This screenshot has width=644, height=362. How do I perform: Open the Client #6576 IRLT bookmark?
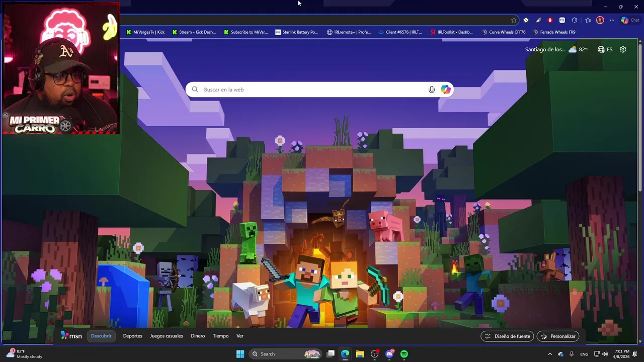tap(400, 32)
